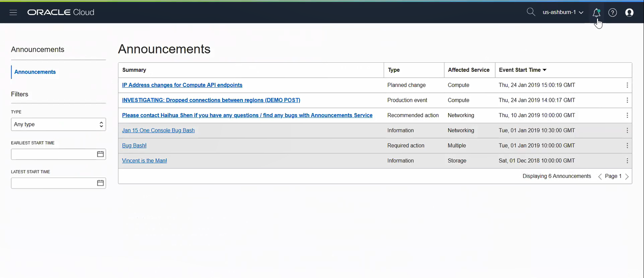Open the hamburger navigation menu
This screenshot has height=278, width=644.
coord(13,12)
